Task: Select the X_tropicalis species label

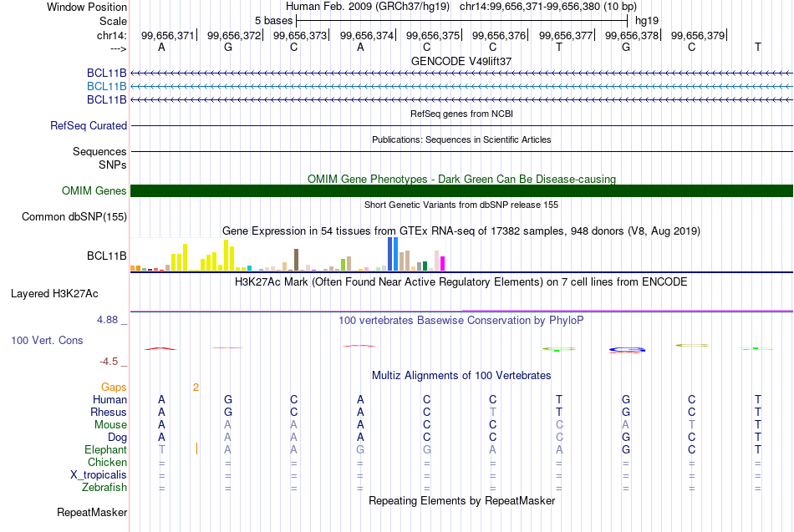Action: [99, 475]
